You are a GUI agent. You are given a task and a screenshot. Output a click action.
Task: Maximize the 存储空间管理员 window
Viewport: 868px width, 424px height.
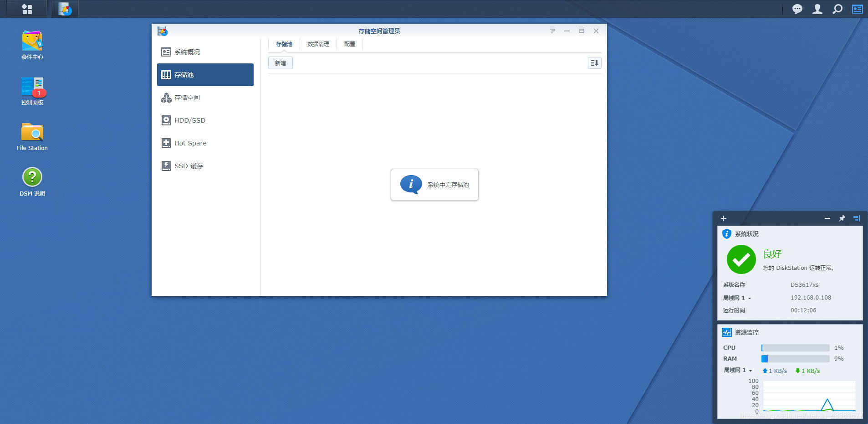pos(582,31)
